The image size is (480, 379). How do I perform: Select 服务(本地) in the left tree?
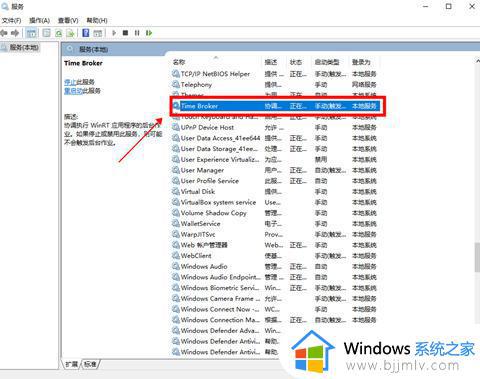[x=24, y=47]
